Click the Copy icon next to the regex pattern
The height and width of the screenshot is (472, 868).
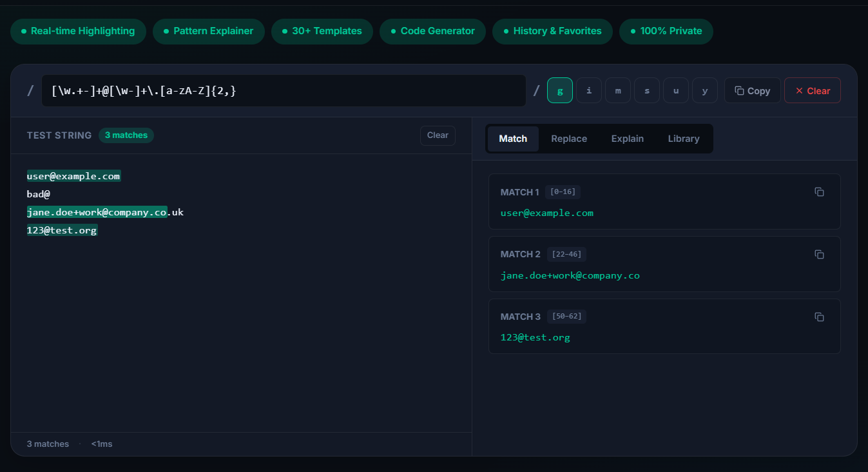point(752,90)
